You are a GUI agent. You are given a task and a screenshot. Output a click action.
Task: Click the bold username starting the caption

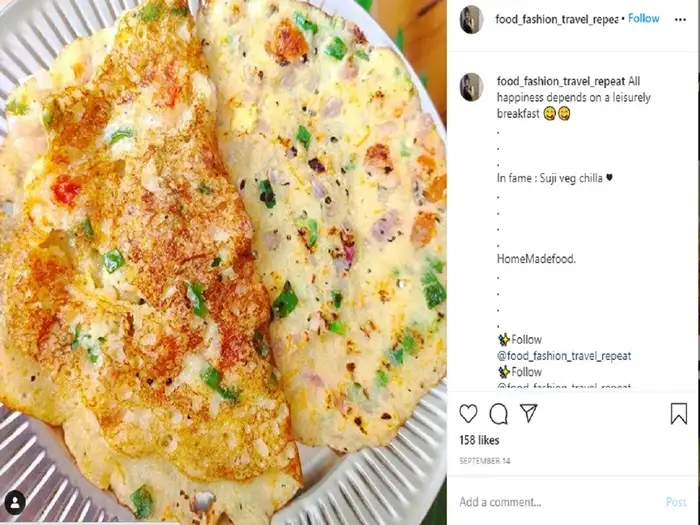(x=563, y=80)
